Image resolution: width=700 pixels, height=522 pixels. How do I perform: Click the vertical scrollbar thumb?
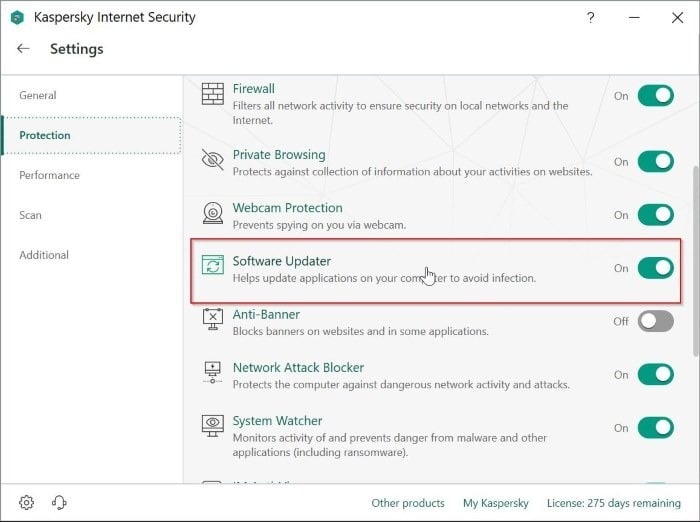[696, 261]
